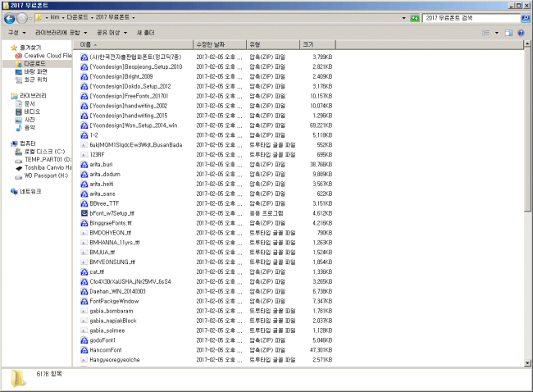Select arita_dodum file name

click(105, 175)
